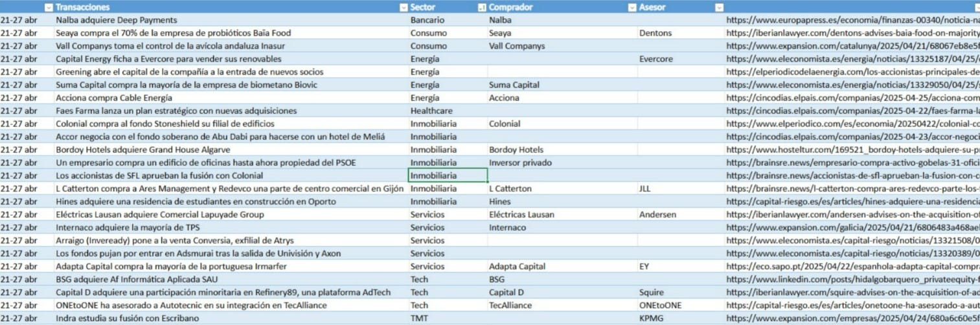980x325 pixels.
Task: Select 'Un empresario compra un edificio' cell
Action: point(231,162)
